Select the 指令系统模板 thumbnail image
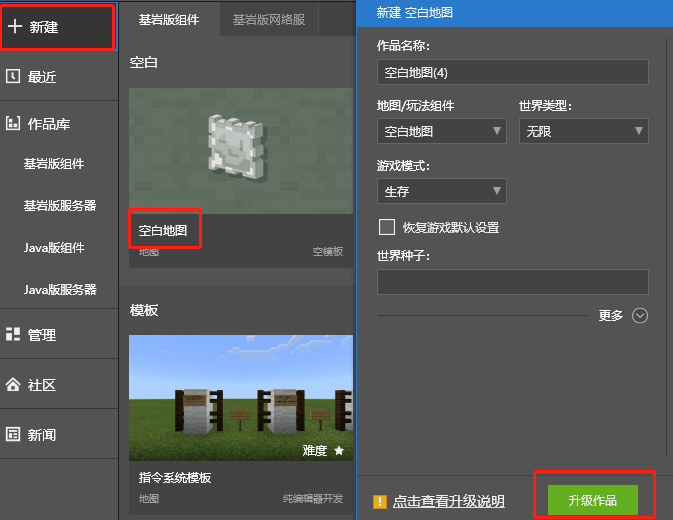Image resolution: width=673 pixels, height=520 pixels. (241, 398)
